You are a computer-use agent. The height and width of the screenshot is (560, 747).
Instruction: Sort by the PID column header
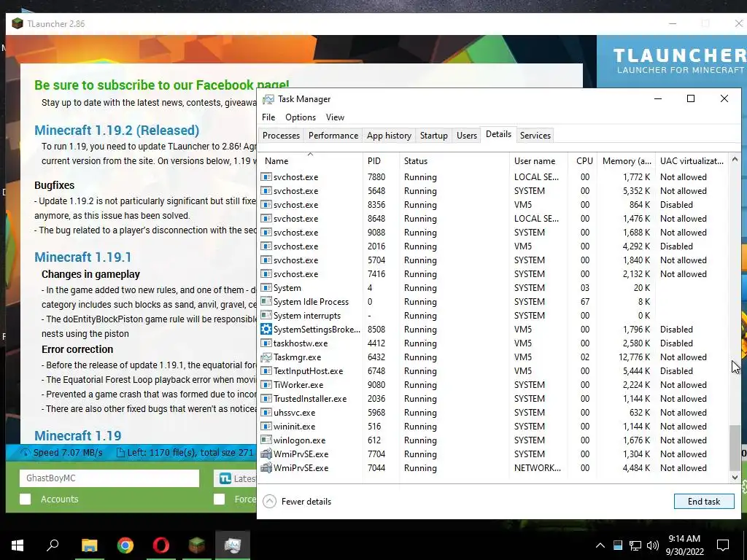[x=381, y=161]
